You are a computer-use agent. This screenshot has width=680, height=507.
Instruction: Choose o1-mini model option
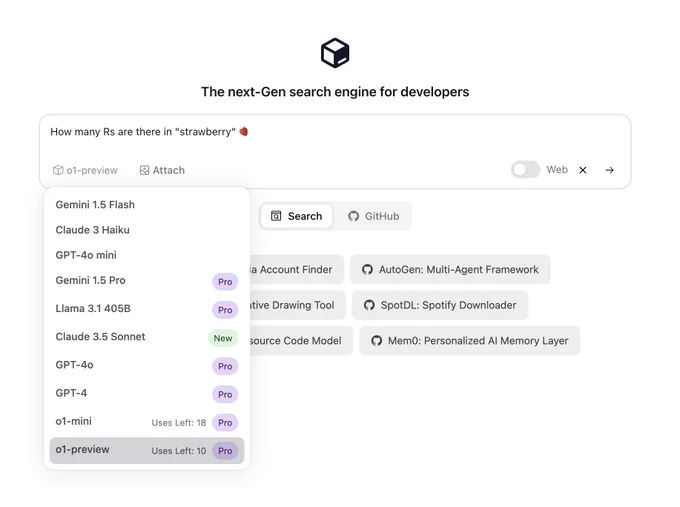coord(147,422)
